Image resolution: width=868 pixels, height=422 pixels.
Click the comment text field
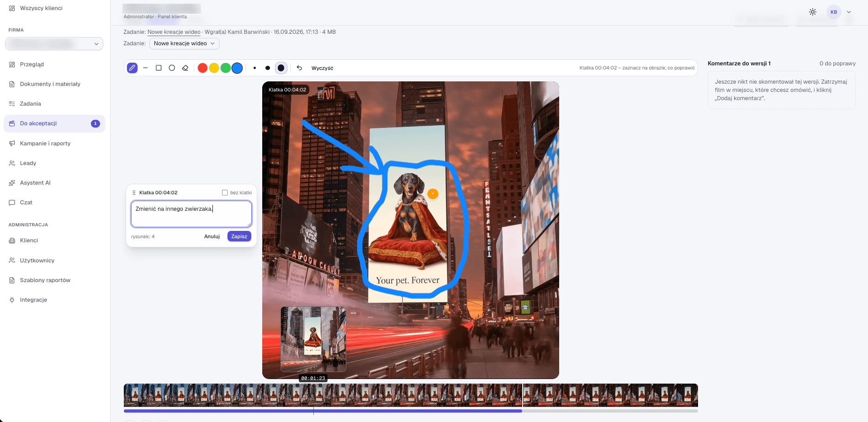click(x=191, y=214)
